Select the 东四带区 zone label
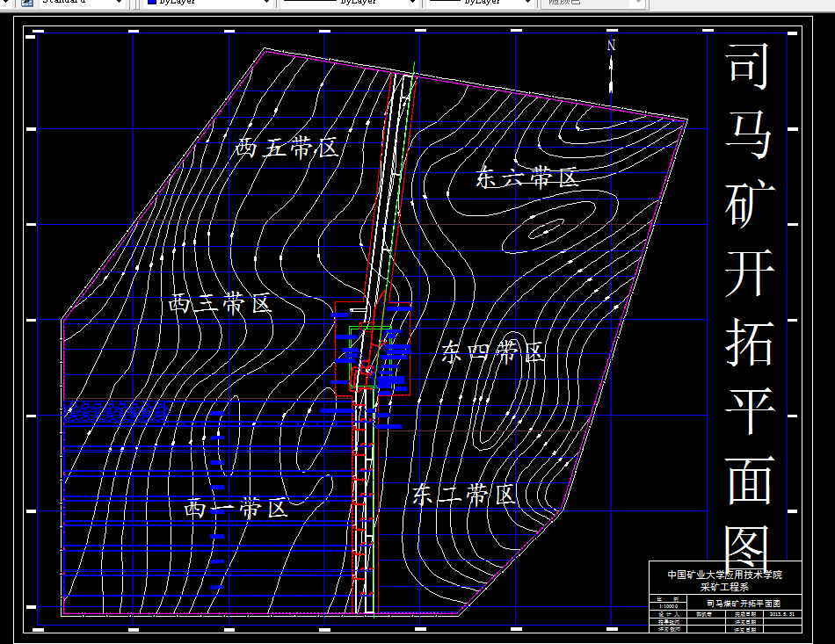This screenshot has height=644, width=835. (x=493, y=351)
